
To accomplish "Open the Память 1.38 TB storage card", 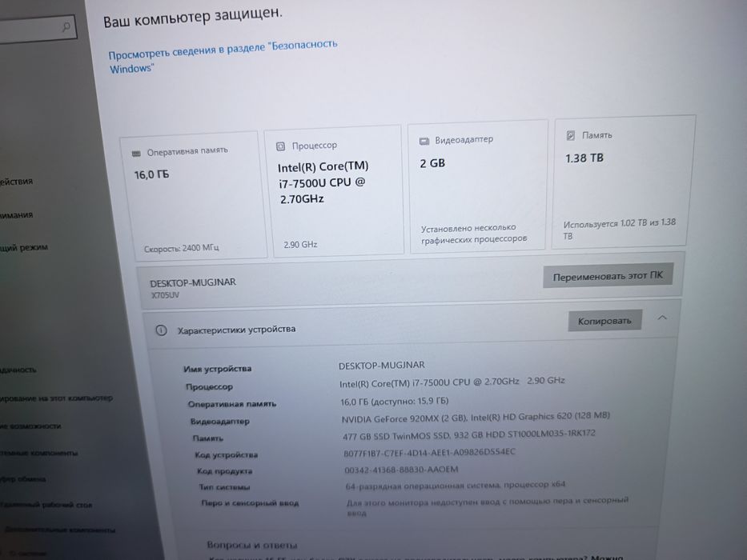I will click(x=622, y=182).
